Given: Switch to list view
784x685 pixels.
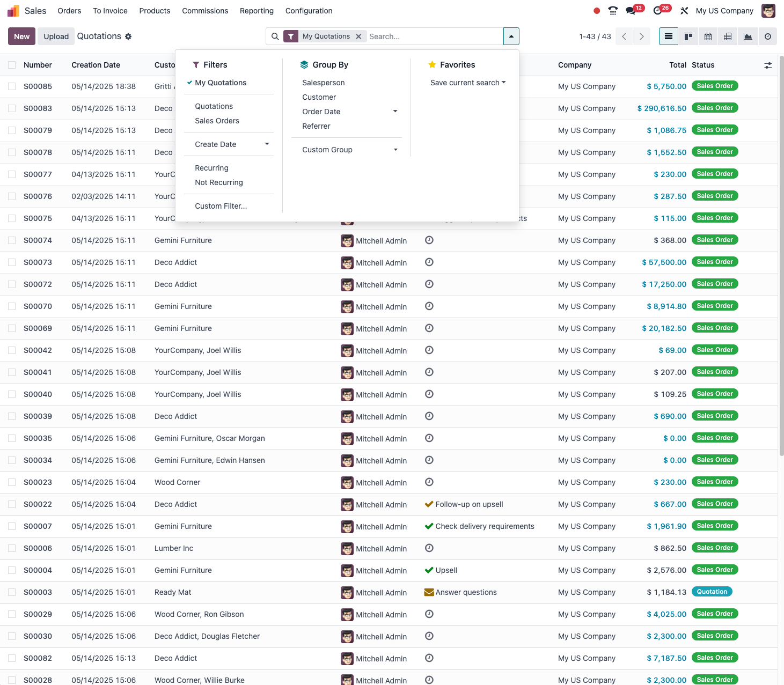Looking at the screenshot, I should tap(669, 36).
